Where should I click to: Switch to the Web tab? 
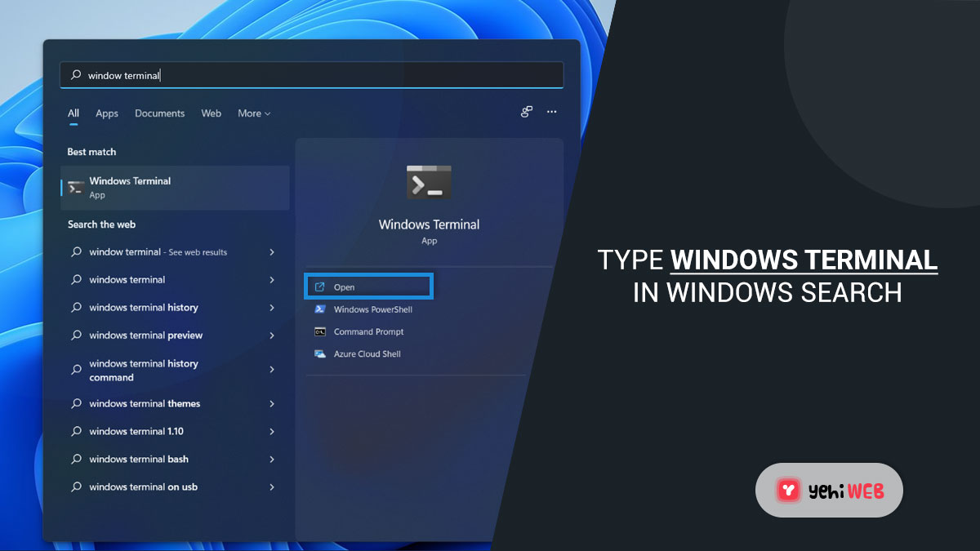pyautogui.click(x=212, y=113)
